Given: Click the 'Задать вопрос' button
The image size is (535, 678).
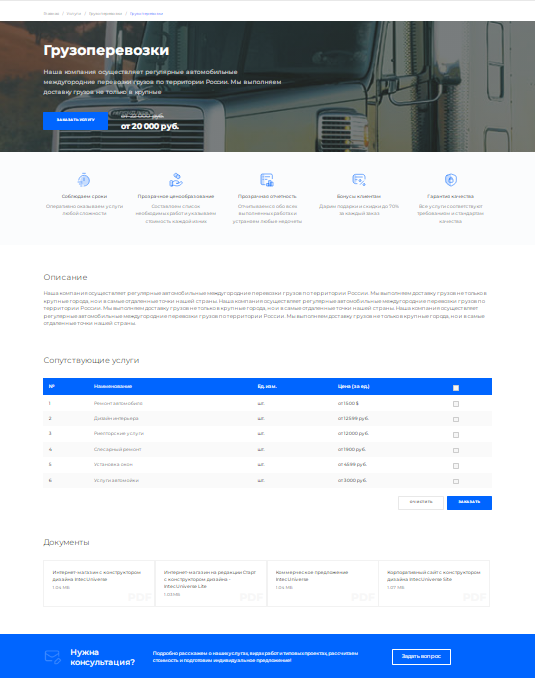Looking at the screenshot, I should [x=421, y=656].
